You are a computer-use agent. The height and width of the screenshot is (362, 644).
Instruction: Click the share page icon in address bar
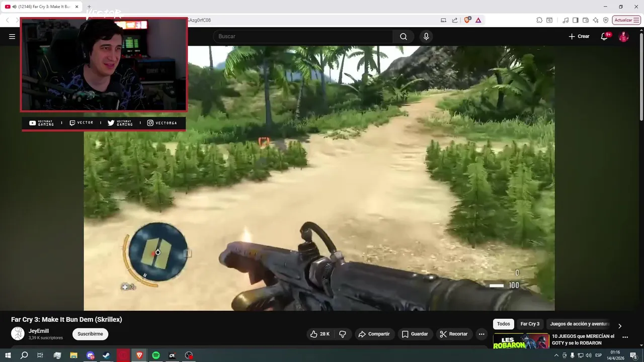click(455, 20)
